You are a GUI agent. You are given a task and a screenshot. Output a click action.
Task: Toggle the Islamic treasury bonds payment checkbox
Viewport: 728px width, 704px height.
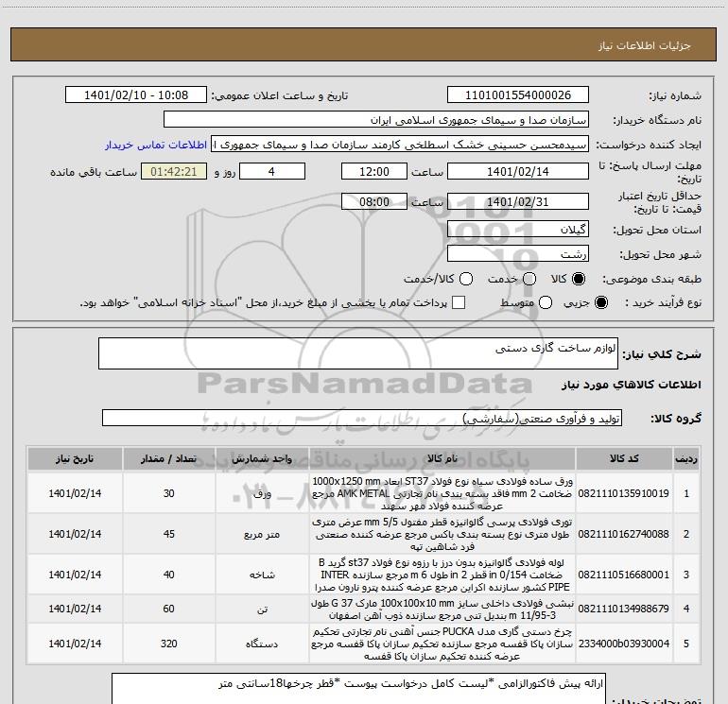tap(459, 302)
